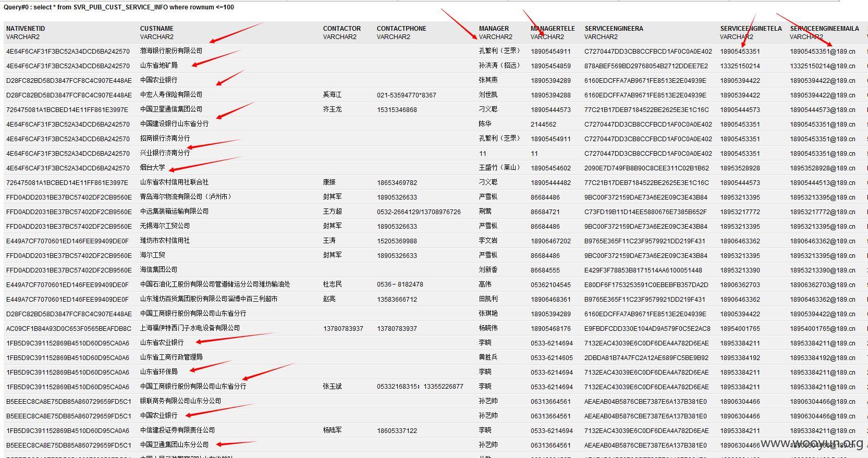The height and width of the screenshot is (458, 868).
Task: Click the CUSTNAME column header
Action: click(156, 29)
